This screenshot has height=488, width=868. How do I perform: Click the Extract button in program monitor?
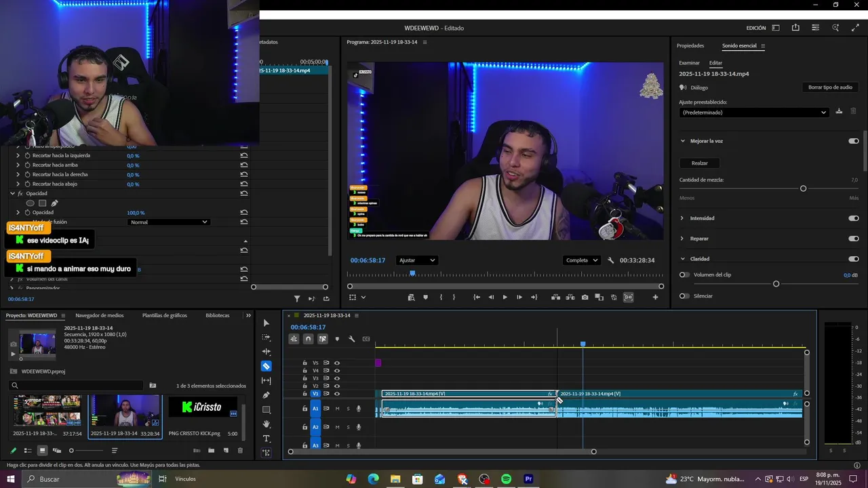(x=570, y=298)
